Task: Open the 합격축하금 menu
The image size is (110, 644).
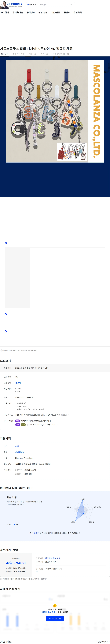Action: 18,13
